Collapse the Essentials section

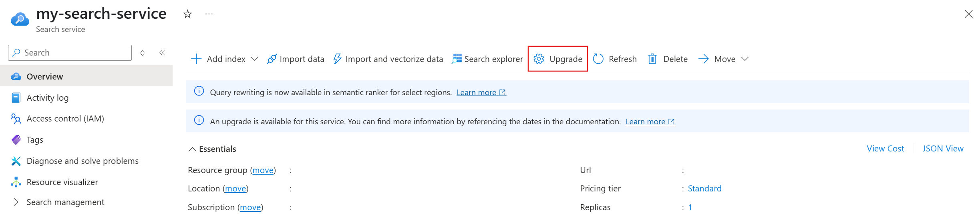(x=192, y=149)
